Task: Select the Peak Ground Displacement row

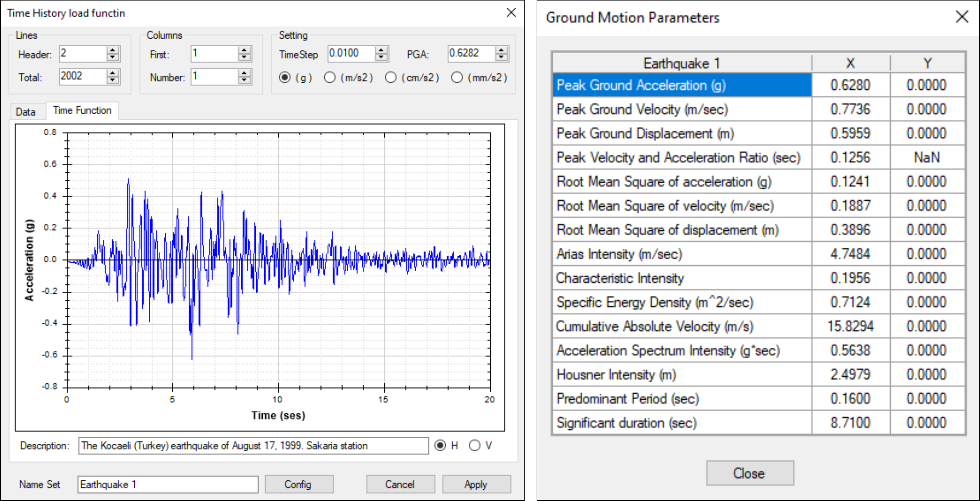Action: (x=759, y=133)
